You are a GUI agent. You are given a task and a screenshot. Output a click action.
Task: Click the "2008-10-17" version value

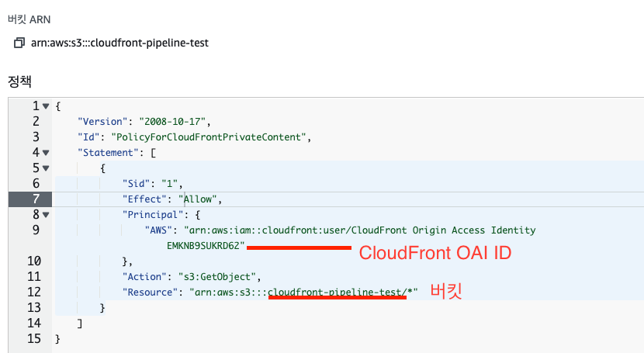pyautogui.click(x=172, y=122)
